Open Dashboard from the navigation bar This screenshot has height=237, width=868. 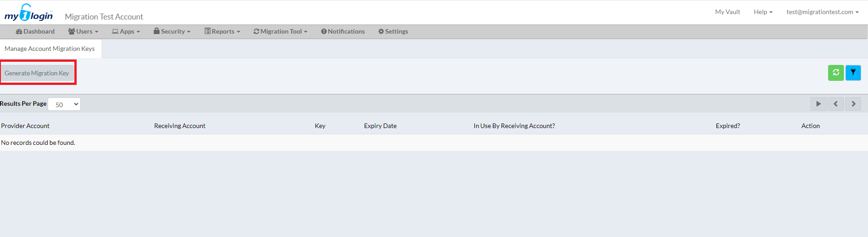(x=35, y=31)
